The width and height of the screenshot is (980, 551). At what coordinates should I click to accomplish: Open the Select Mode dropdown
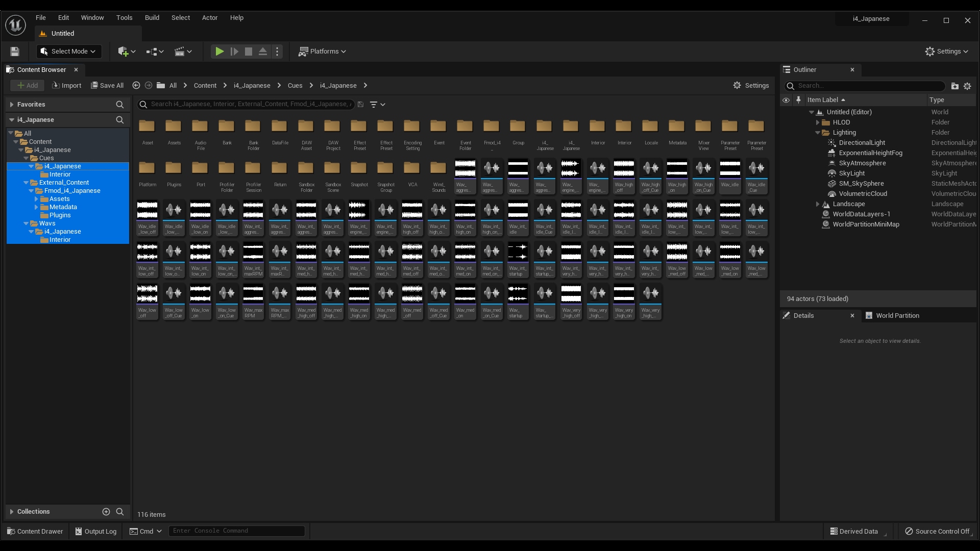69,52
